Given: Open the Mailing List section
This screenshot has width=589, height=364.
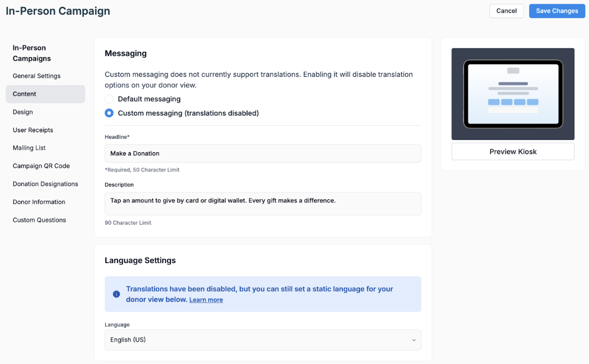Looking at the screenshot, I should (x=29, y=148).
